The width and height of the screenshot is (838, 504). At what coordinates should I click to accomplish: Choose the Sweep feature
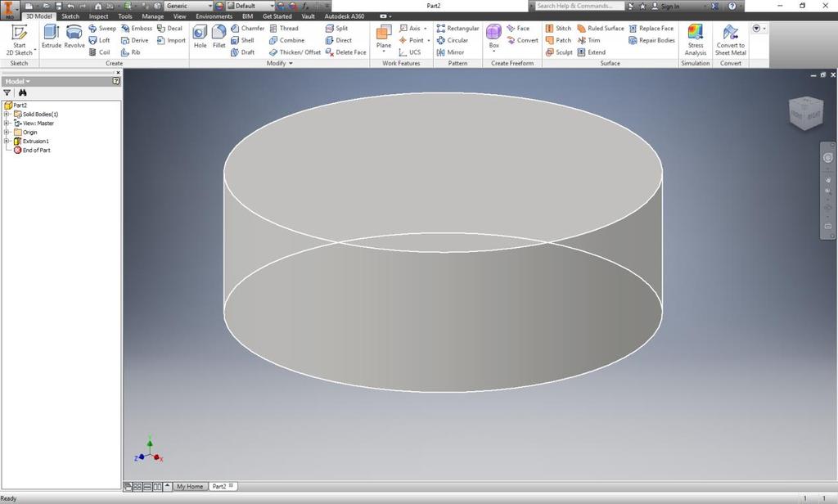[x=102, y=29]
